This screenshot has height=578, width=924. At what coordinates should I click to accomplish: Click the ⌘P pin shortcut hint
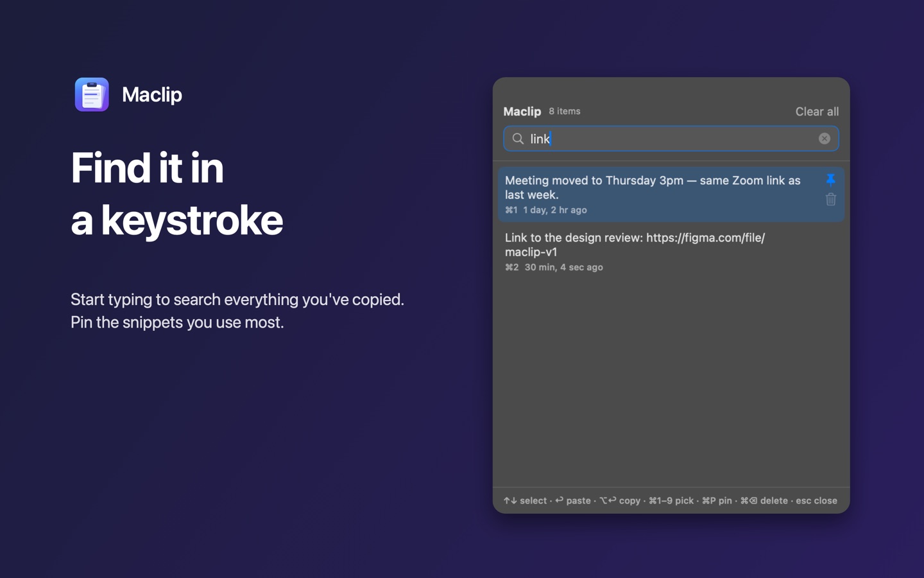[717, 500]
